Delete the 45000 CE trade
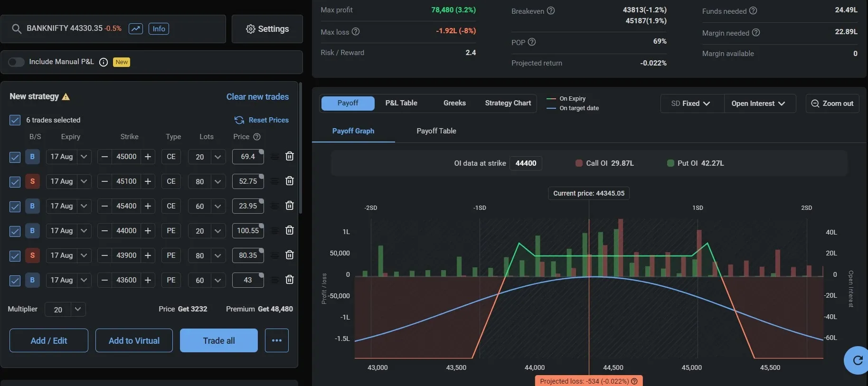Screen dimensions: 868x386 click(x=290, y=156)
